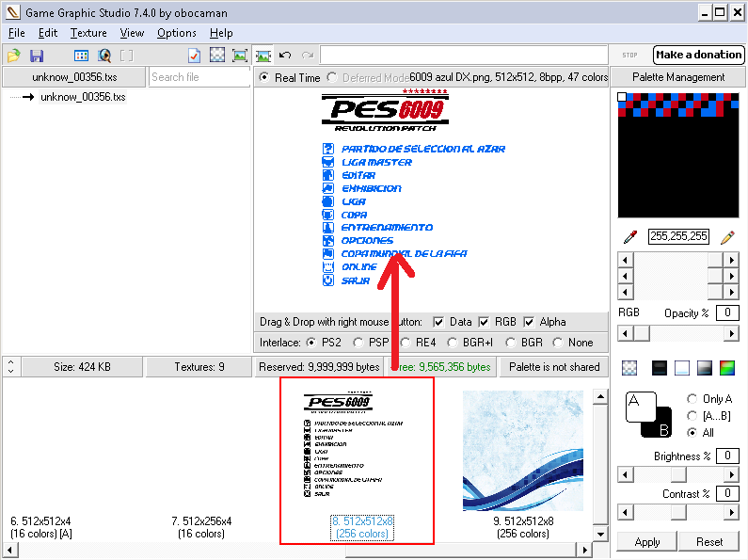Viewport: 748px width, 560px height.
Task: Toggle the Alpha checkbox
Action: point(529,322)
